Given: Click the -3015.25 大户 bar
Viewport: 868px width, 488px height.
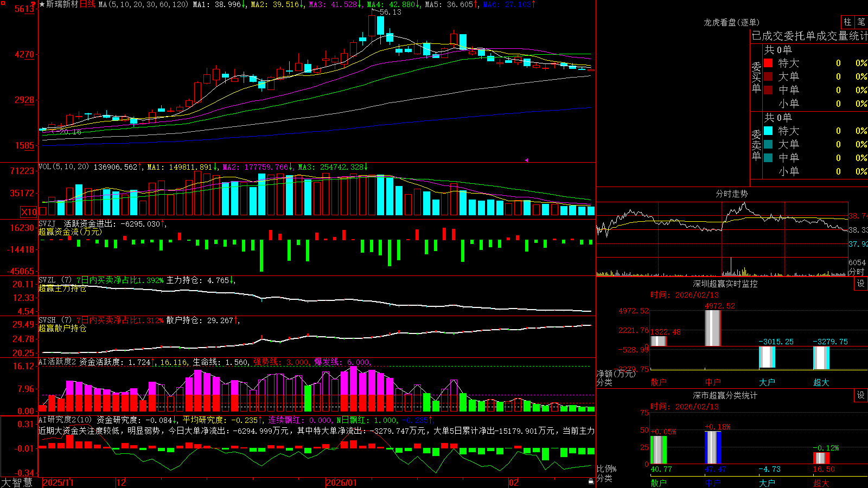Looking at the screenshot, I should coord(767,357).
